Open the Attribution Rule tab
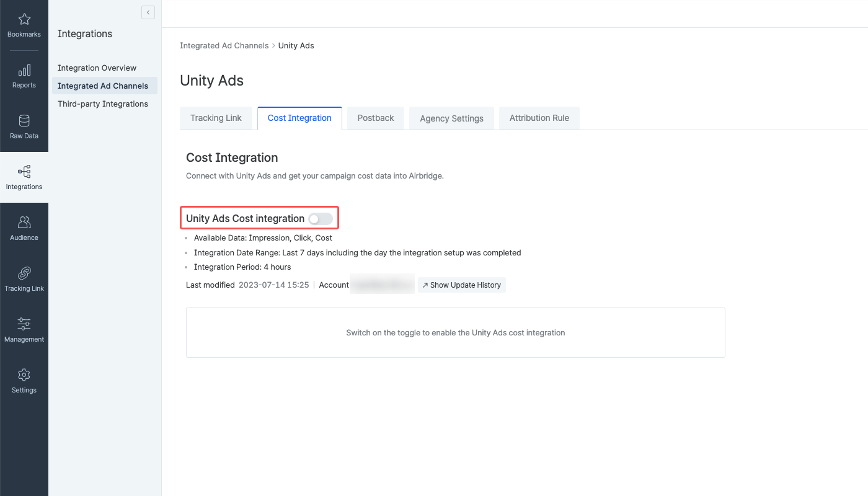This screenshot has width=868, height=496. [539, 118]
